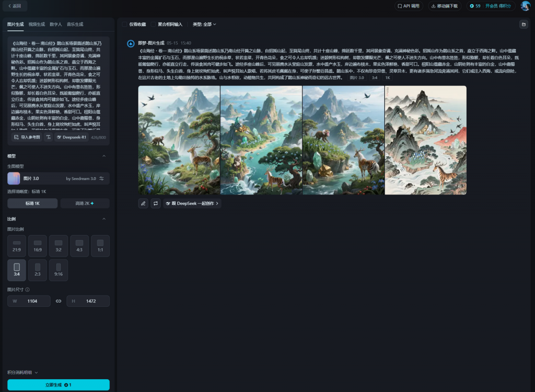Choose the 3:4 aspect ratio
The width and height of the screenshot is (535, 392).
point(17,270)
